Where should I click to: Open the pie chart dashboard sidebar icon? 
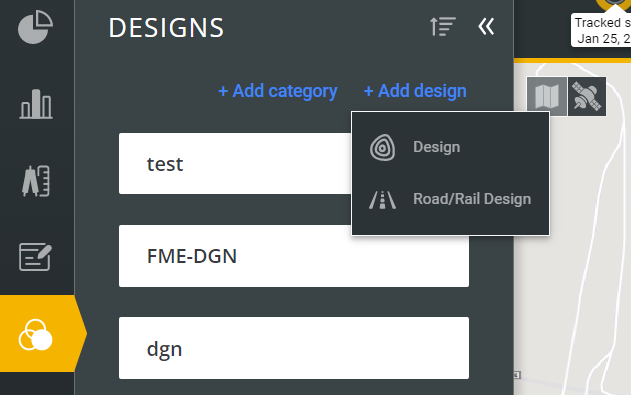click(x=35, y=27)
